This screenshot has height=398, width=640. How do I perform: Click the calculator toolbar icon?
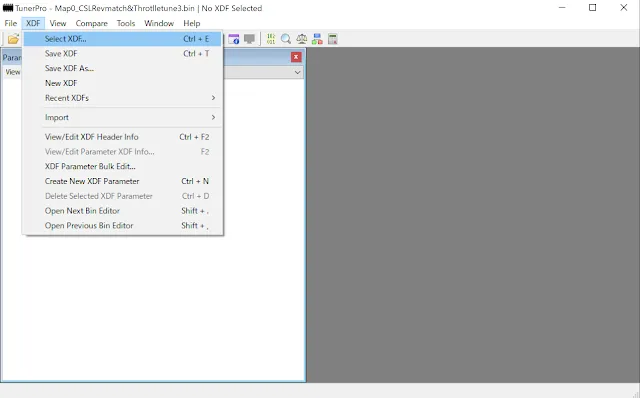pos(333,39)
